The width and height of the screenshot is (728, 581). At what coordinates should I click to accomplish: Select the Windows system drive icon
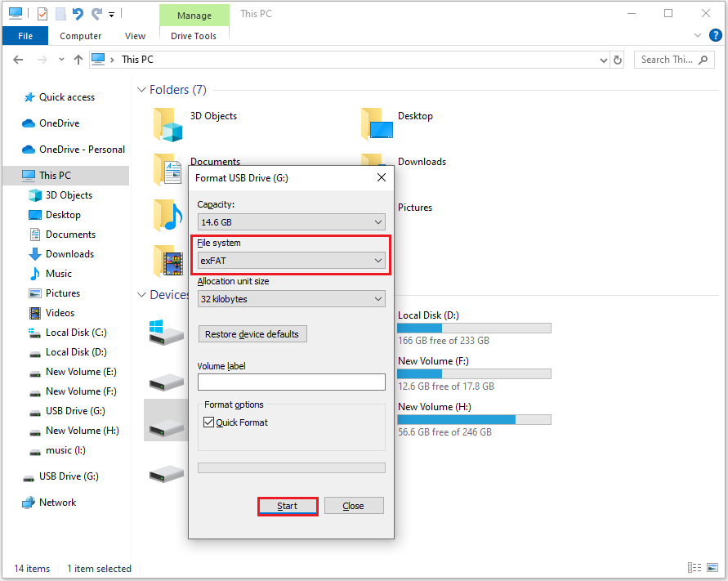coord(166,332)
